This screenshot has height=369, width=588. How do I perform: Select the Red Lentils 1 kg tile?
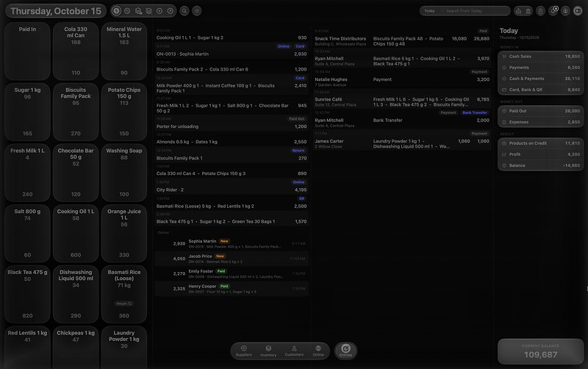(27, 347)
